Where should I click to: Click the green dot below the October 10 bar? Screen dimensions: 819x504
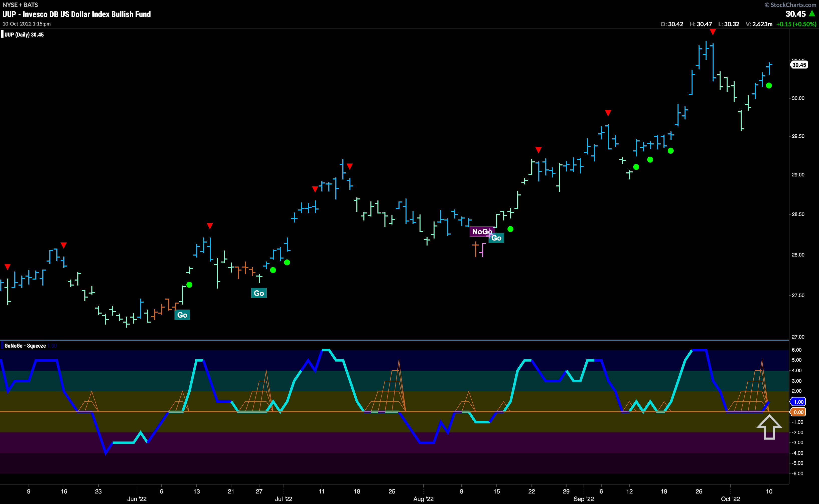click(x=769, y=86)
